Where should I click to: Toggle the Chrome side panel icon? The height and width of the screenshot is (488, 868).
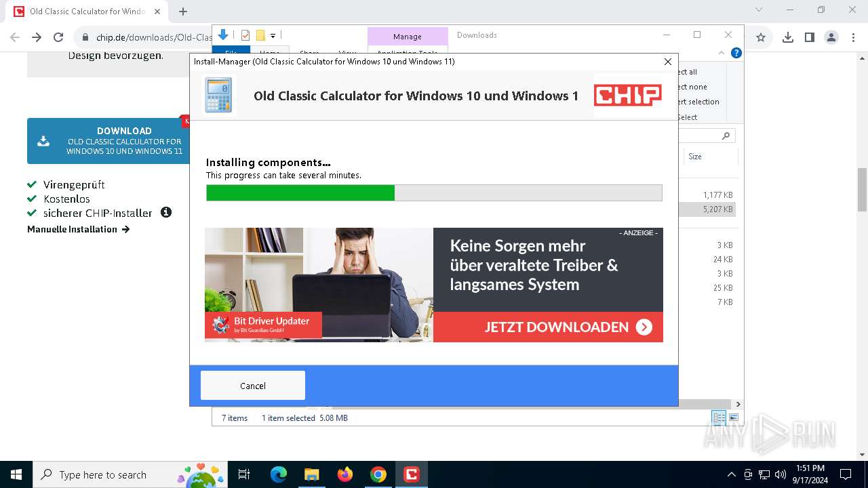point(809,37)
